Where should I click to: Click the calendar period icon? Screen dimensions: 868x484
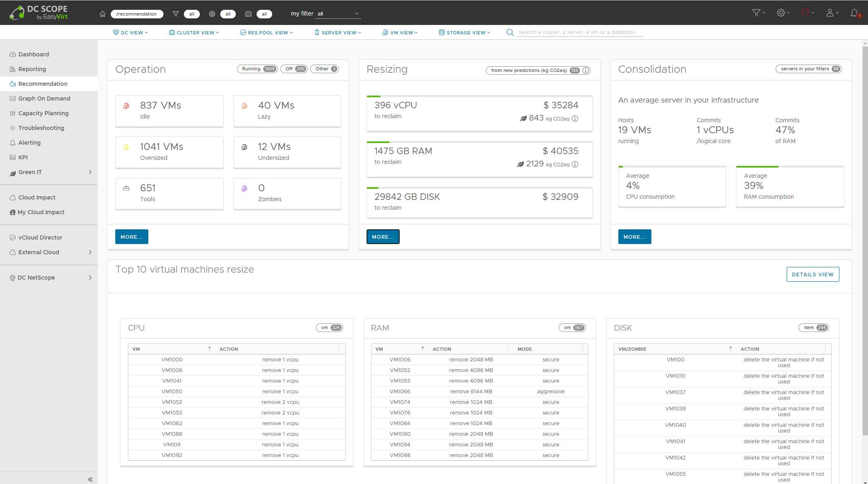click(248, 14)
